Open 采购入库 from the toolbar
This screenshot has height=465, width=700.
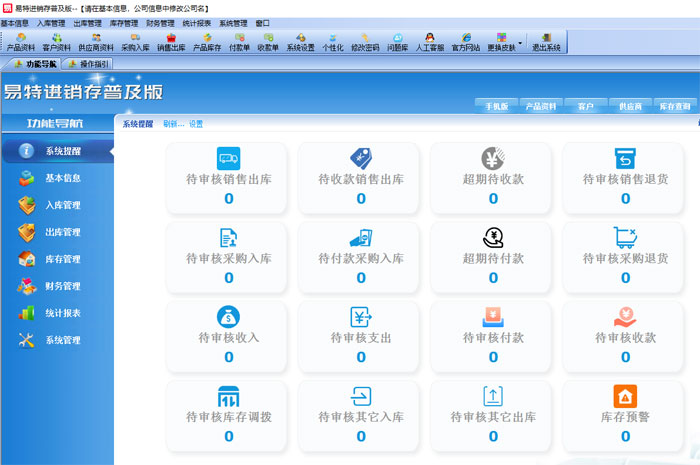[135, 41]
